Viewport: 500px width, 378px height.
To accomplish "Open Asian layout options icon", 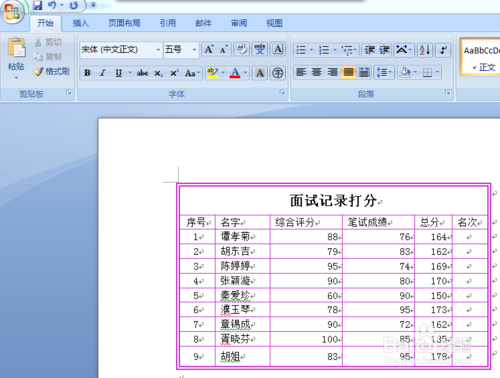I will (x=404, y=50).
